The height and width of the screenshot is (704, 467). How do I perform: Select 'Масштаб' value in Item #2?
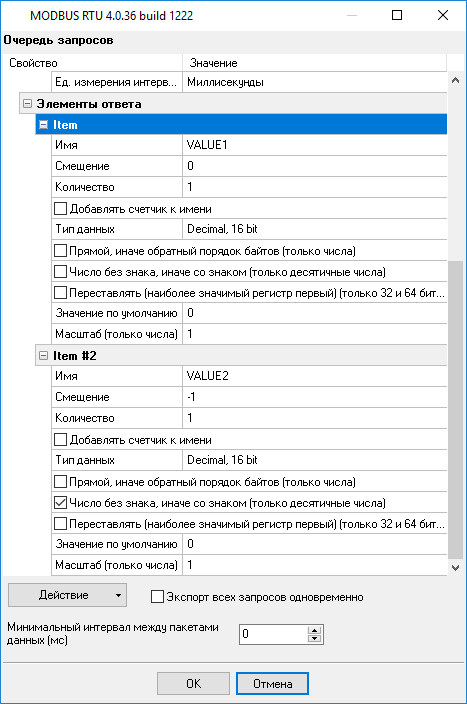pos(315,565)
